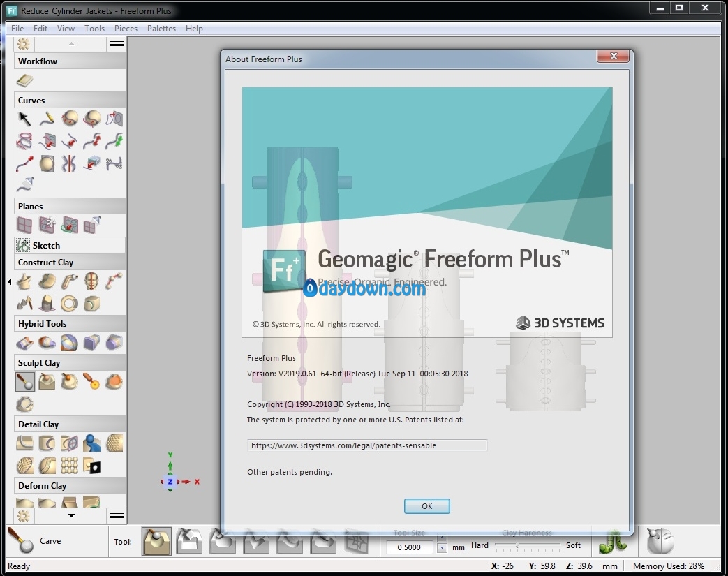728x576 pixels.
Task: Open the Workflow notebook icon
Action: (24, 81)
